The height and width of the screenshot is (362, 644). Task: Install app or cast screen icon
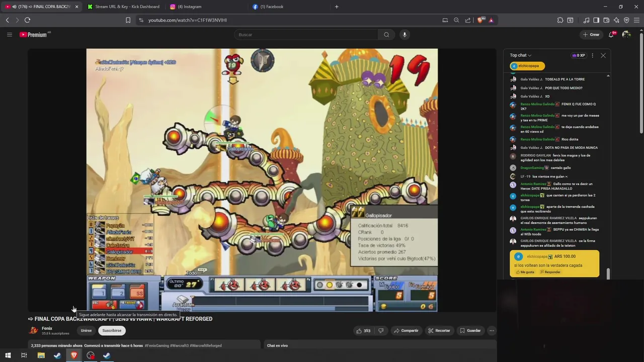coord(445,20)
